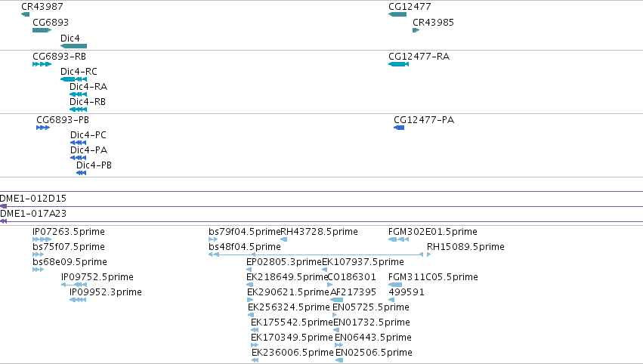Click the FGM302E01.5prime EST glyph
The image size is (643, 364).
(399, 239)
